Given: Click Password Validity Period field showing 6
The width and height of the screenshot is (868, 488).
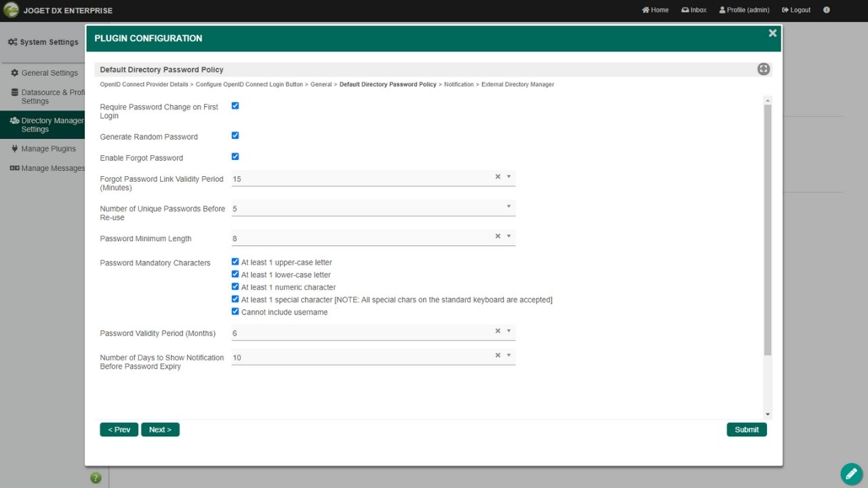Looking at the screenshot, I should pyautogui.click(x=373, y=333).
